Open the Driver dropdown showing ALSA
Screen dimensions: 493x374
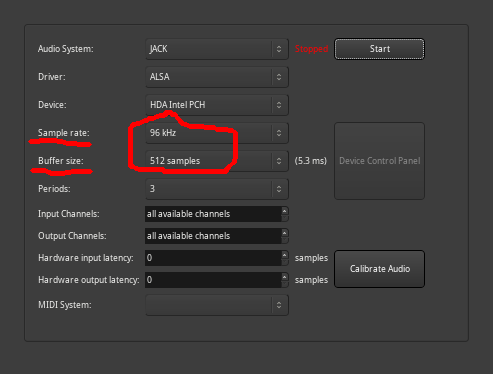(217, 77)
